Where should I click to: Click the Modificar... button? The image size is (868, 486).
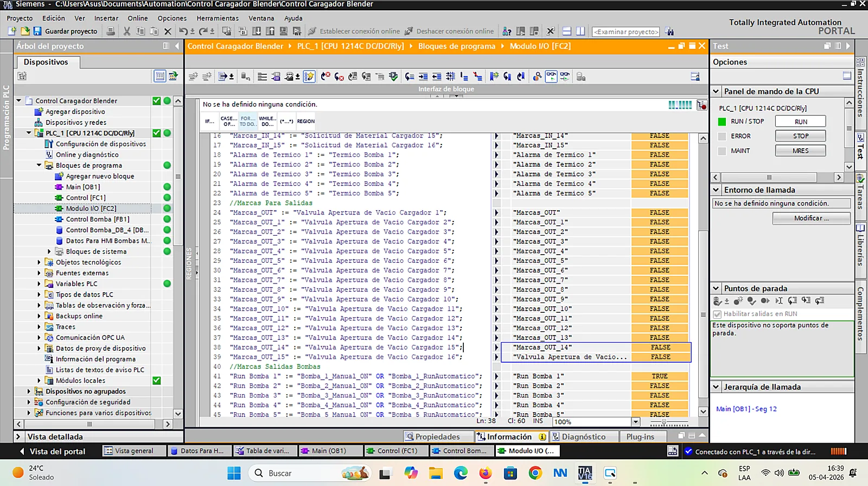point(812,218)
